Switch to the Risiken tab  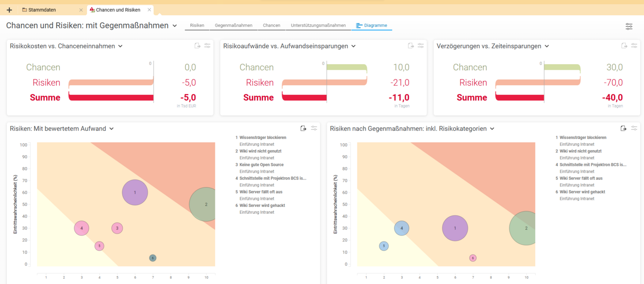click(197, 26)
